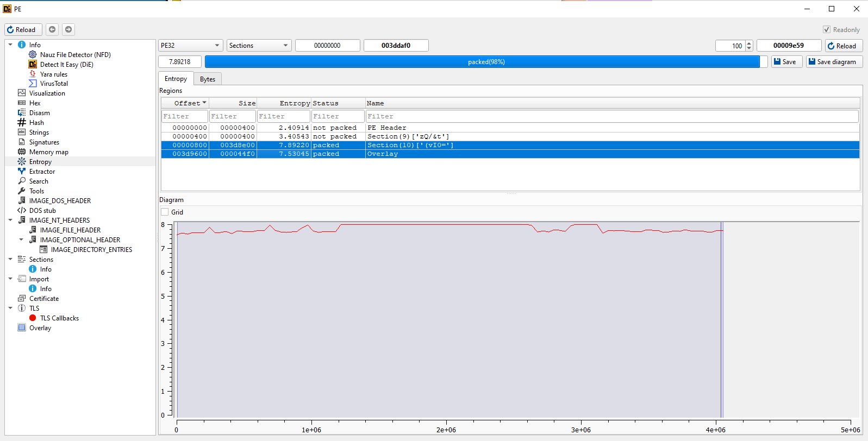
Task: Open DOS stub entry
Action: tap(42, 211)
